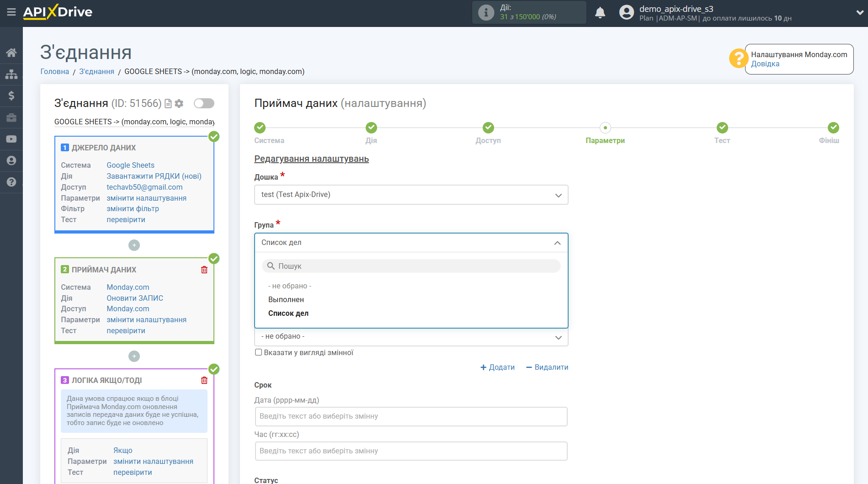The width and height of the screenshot is (868, 484).
Task: Click the ДЖЕРЕЛО ДАНИХ block title
Action: tap(104, 148)
